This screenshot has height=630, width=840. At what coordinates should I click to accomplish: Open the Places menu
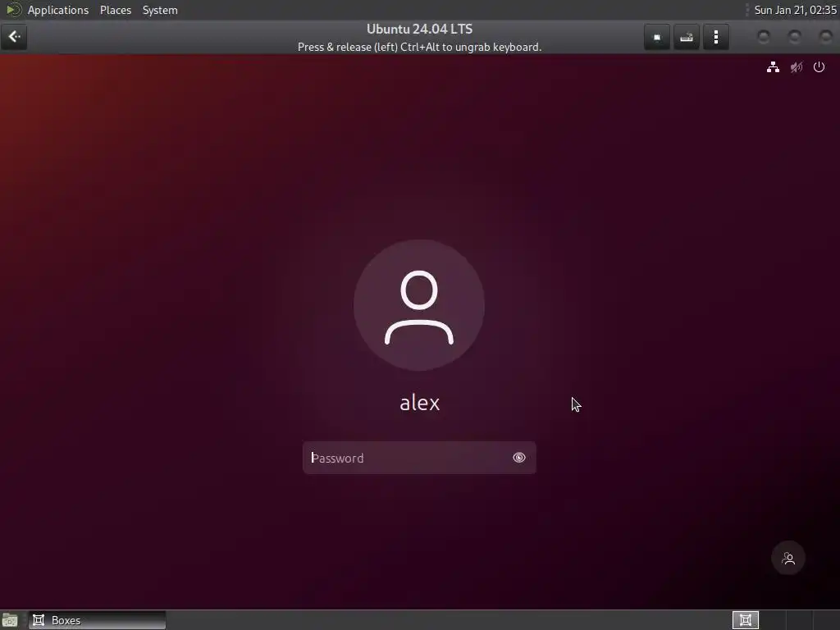tap(116, 10)
